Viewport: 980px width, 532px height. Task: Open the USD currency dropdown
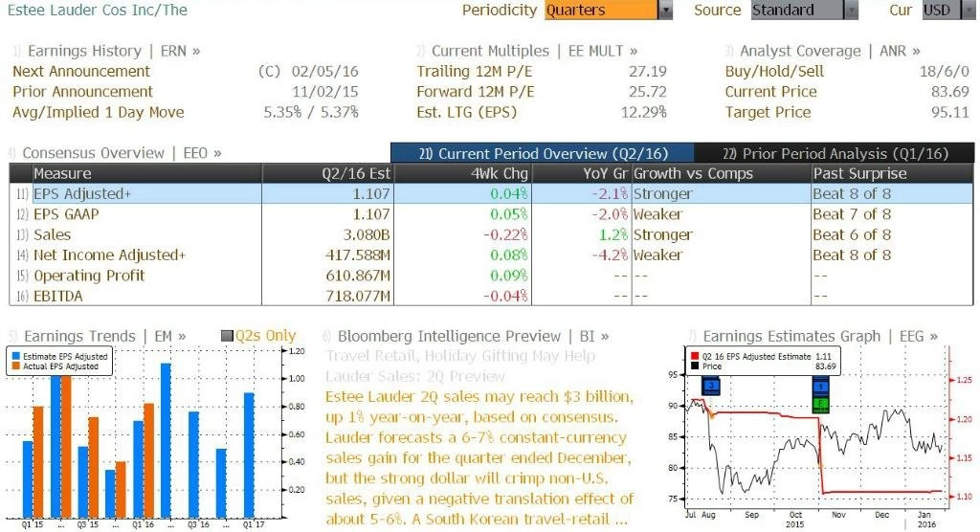(x=968, y=10)
